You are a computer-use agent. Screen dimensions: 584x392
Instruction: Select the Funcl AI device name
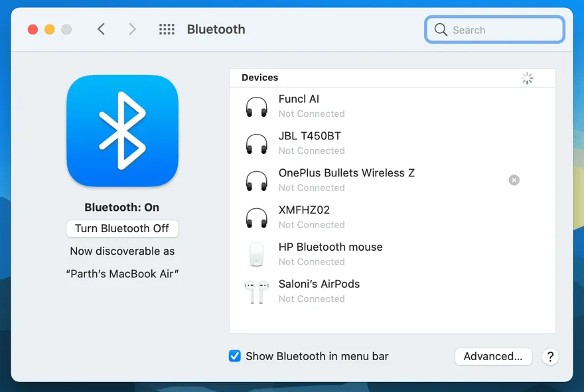[299, 99]
